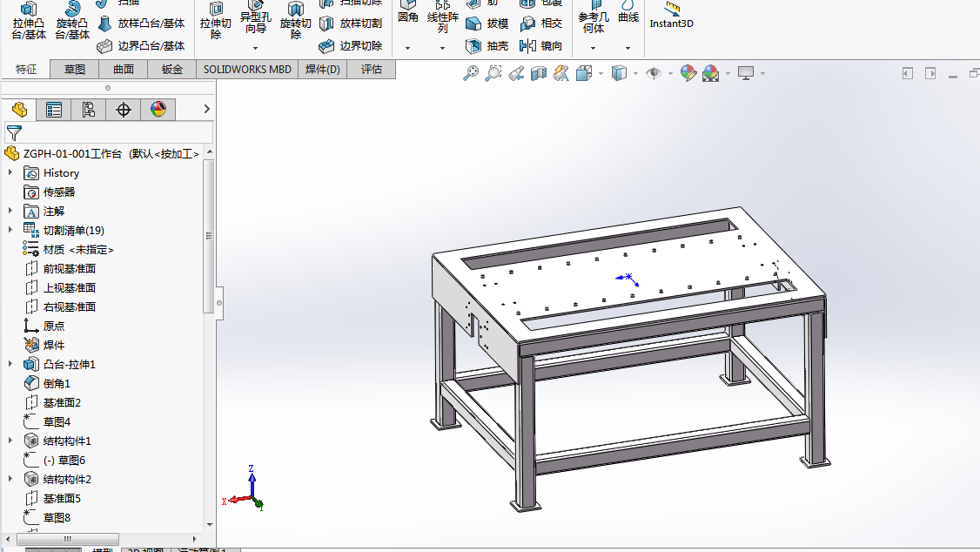Click the Apply Scene icon
Viewport: 980px width, 552px height.
click(710, 73)
